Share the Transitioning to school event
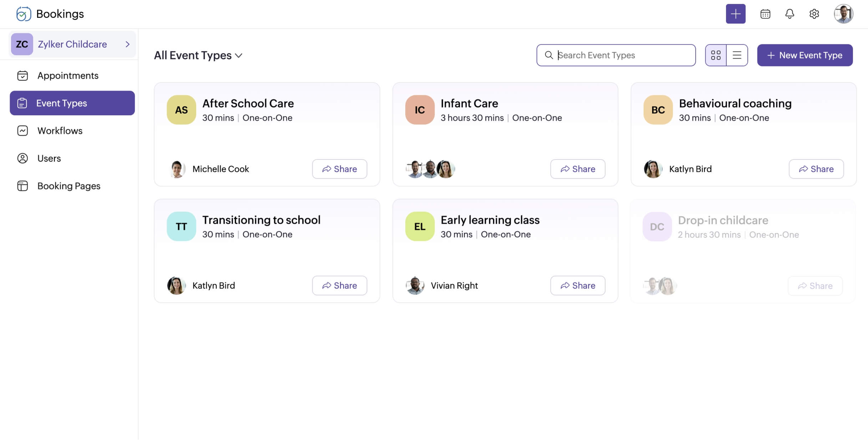Viewport: 868px width, 440px height. (x=339, y=285)
